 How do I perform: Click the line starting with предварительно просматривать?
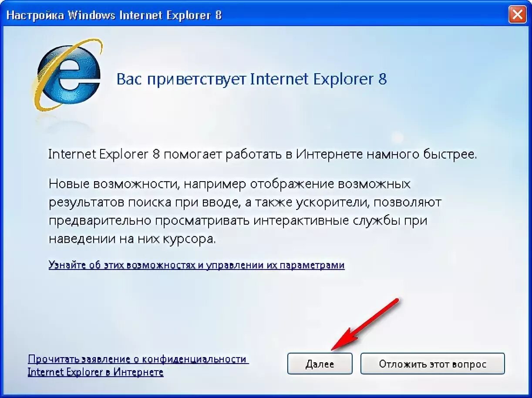238,221
